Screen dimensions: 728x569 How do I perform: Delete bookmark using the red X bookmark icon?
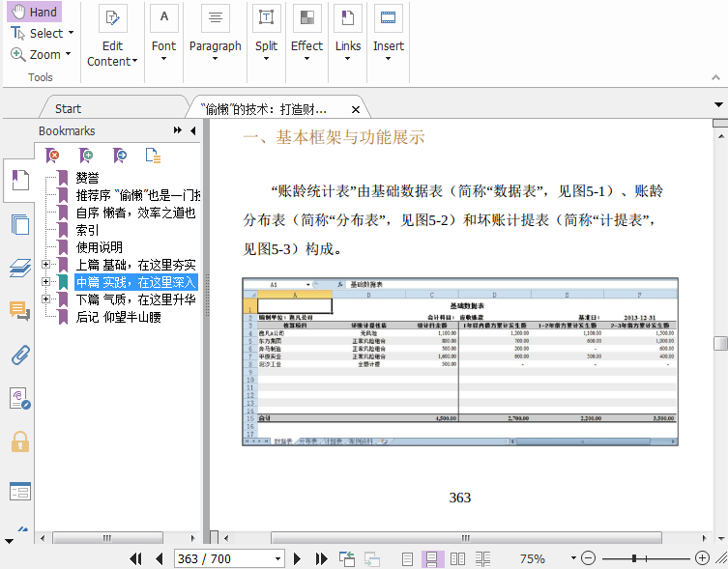54,155
